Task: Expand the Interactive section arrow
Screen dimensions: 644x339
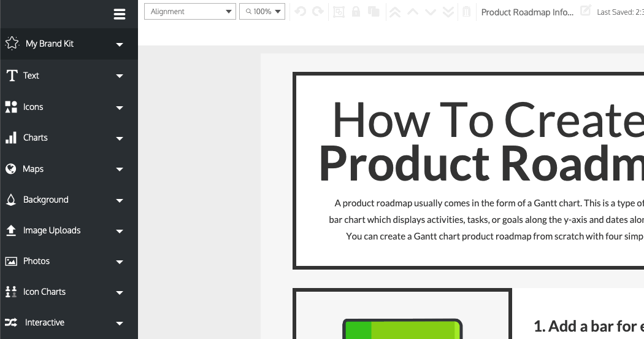Action: [x=120, y=324]
